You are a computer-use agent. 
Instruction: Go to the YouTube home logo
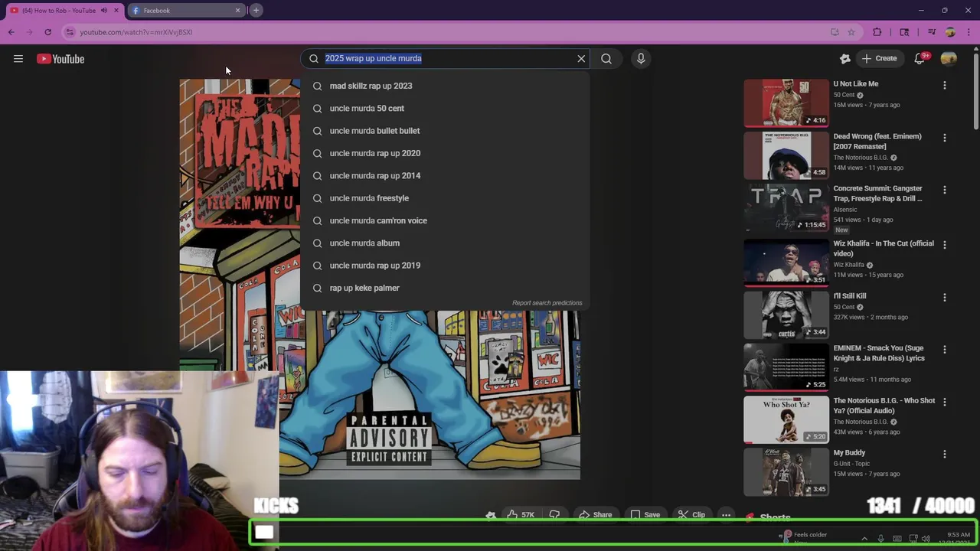(x=60, y=59)
